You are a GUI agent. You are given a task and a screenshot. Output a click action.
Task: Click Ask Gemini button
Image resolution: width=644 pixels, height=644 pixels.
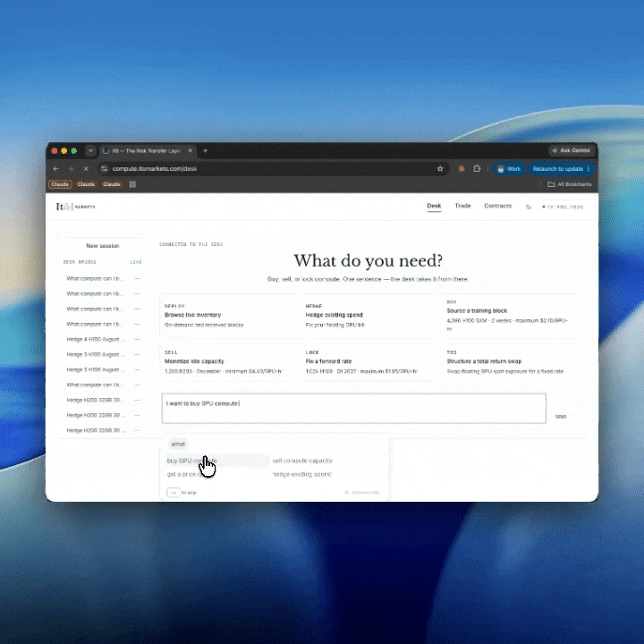[572, 151]
